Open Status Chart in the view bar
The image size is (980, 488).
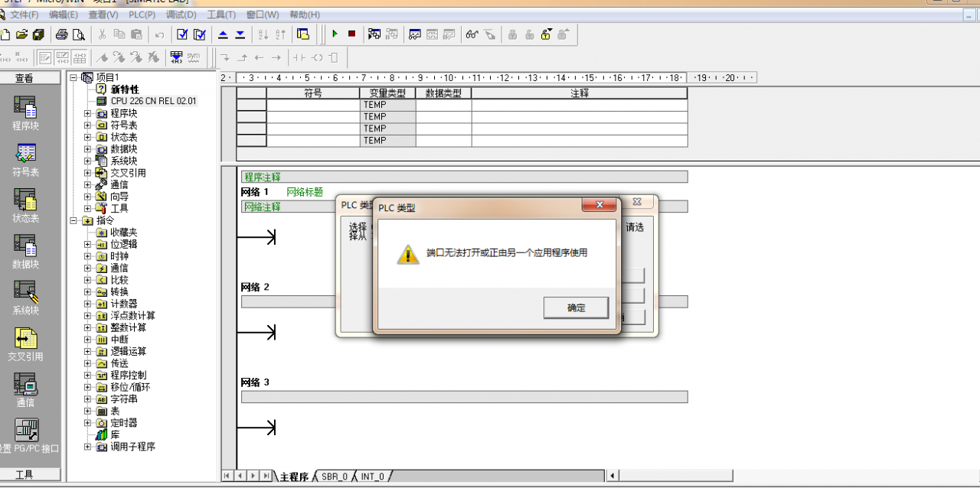click(x=25, y=206)
